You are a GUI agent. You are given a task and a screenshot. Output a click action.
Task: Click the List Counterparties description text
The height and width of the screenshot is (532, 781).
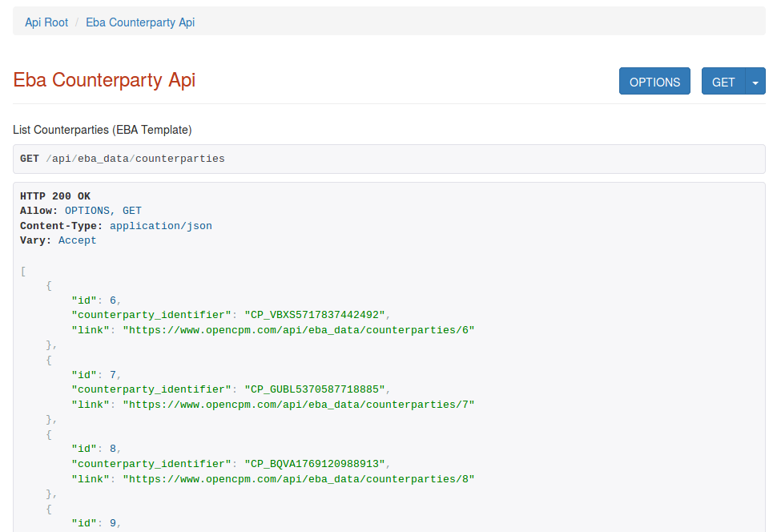pos(103,130)
